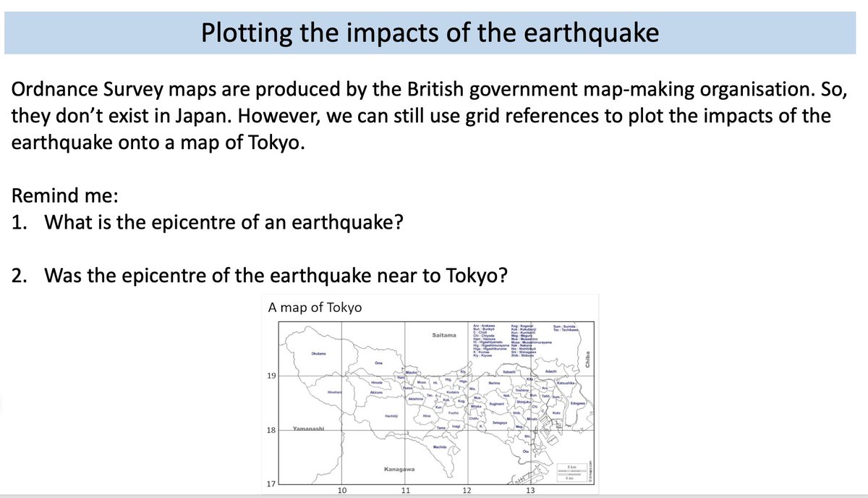Image resolution: width=868 pixels, height=498 pixels.
Task: Click the 'Machida' district label
Action: [x=440, y=447]
